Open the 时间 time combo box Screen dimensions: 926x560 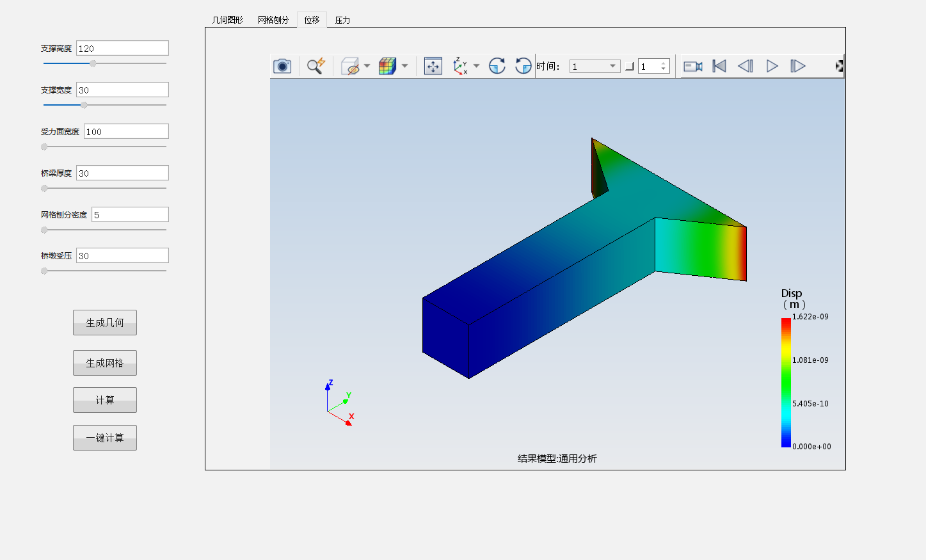(x=595, y=66)
